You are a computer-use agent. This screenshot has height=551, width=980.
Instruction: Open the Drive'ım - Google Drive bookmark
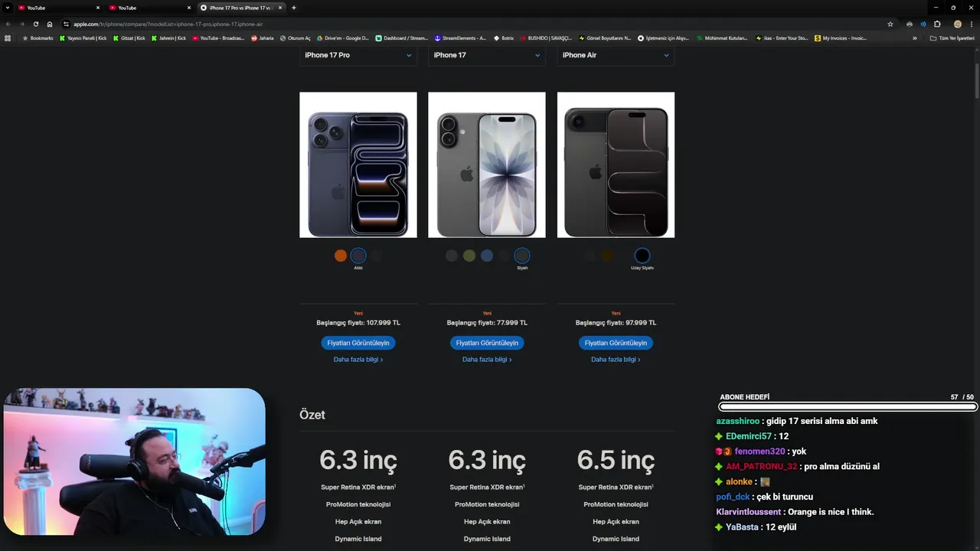[343, 37]
